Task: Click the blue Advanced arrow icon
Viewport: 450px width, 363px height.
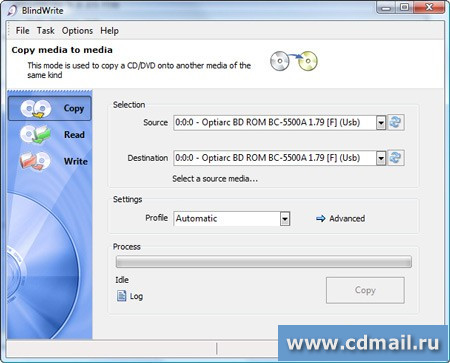Action: pos(321,219)
